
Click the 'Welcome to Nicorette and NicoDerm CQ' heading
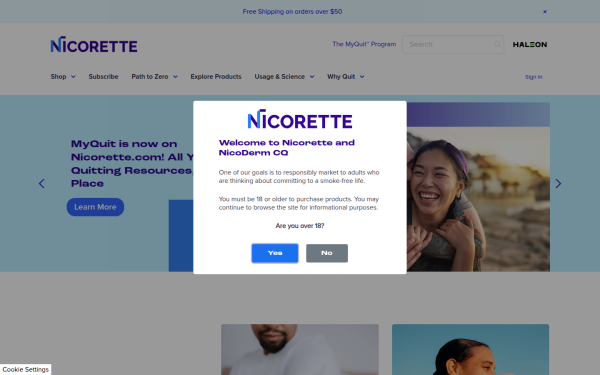[287, 148]
